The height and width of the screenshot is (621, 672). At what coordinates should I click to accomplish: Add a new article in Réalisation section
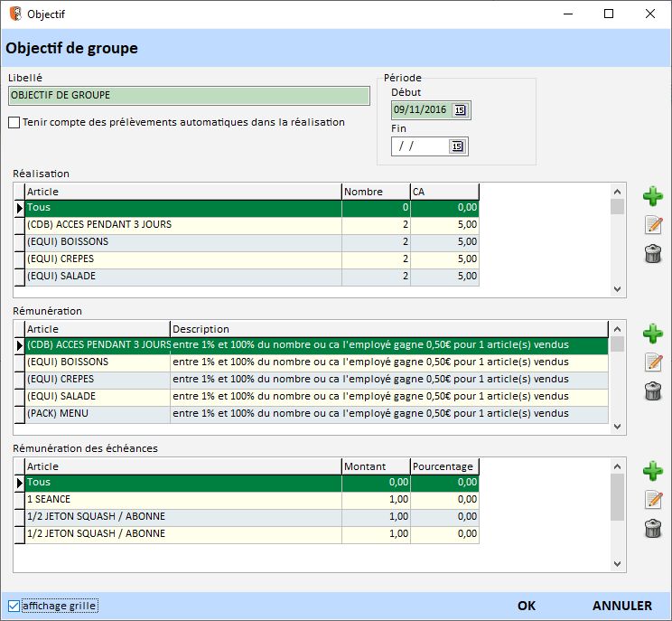(x=652, y=197)
